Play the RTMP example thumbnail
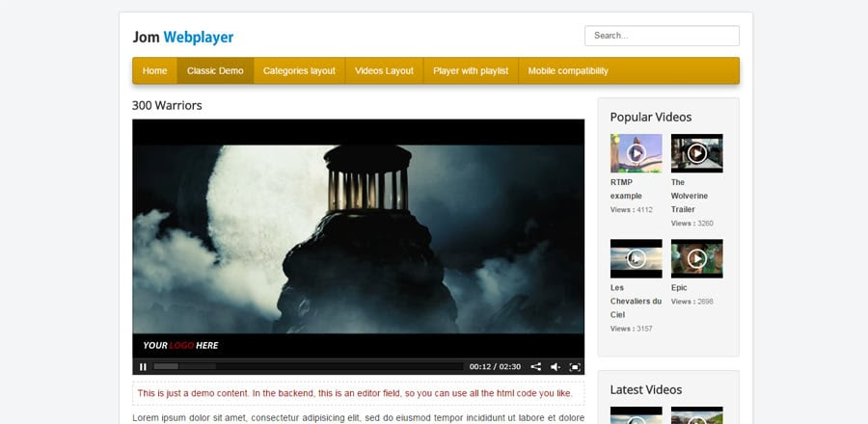Viewport: 868px width, 424px height. (x=637, y=153)
